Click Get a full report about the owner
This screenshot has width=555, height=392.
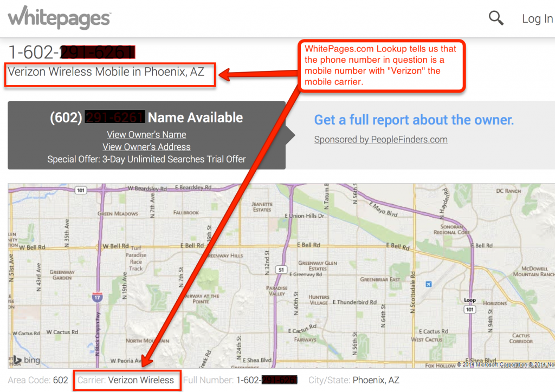point(414,120)
